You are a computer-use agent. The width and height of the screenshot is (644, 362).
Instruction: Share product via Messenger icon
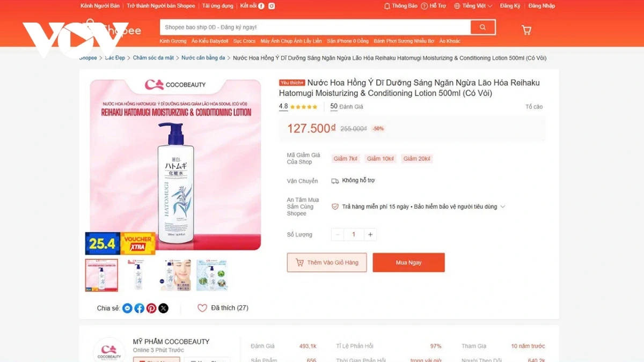pos(127,308)
